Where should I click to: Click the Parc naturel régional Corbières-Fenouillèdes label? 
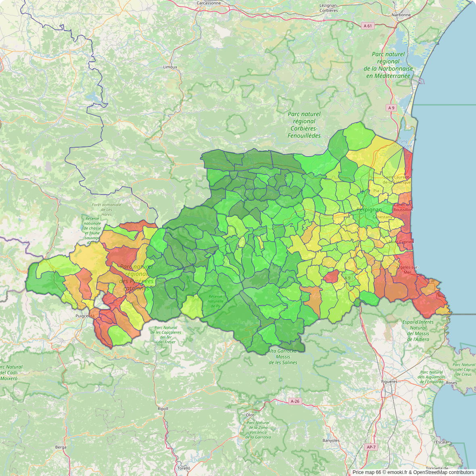(x=304, y=125)
